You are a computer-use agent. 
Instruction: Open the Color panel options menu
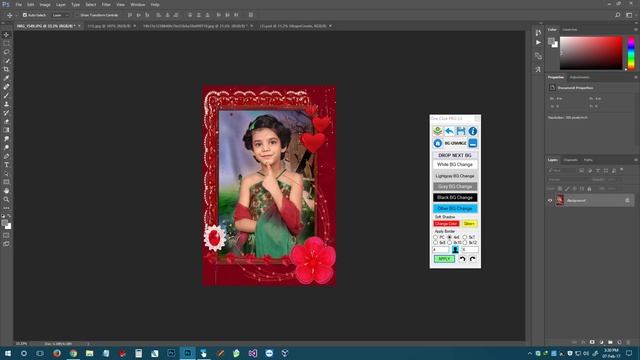[x=636, y=29]
